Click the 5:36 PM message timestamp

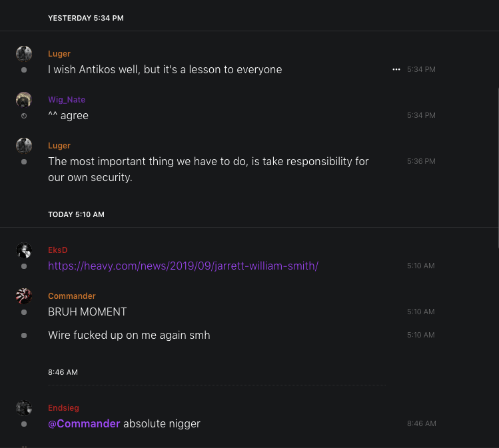click(421, 161)
